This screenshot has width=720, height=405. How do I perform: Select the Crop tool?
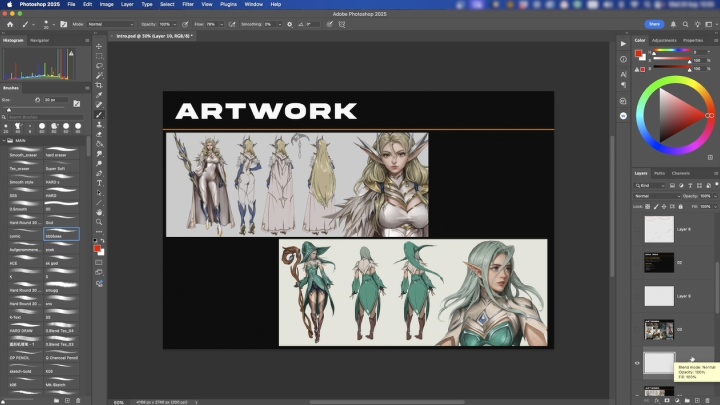coord(99,85)
